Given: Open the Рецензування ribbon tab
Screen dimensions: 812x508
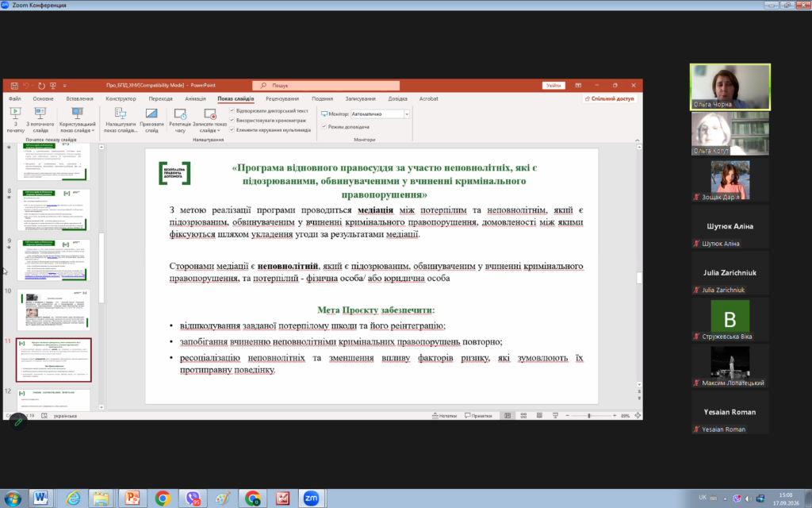Looking at the screenshot, I should tap(282, 98).
